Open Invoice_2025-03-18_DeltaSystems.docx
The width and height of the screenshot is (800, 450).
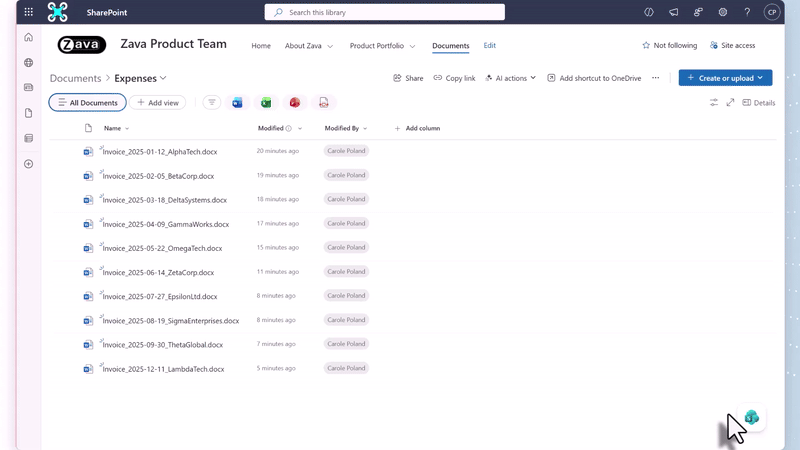click(164, 200)
